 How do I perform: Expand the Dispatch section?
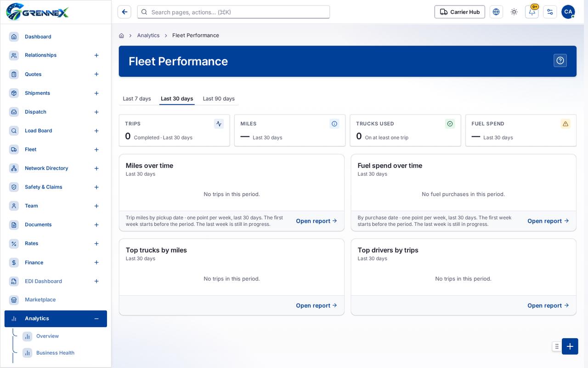[x=96, y=112]
